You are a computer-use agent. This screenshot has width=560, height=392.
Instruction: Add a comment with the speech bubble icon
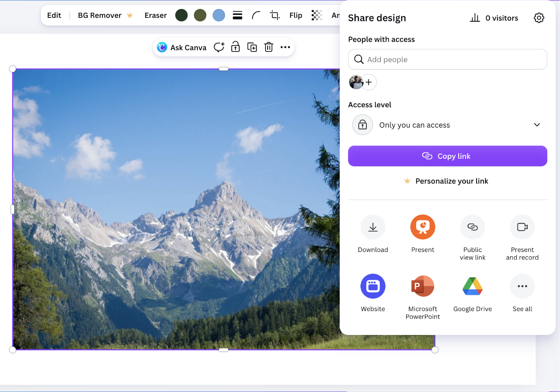pyautogui.click(x=219, y=47)
